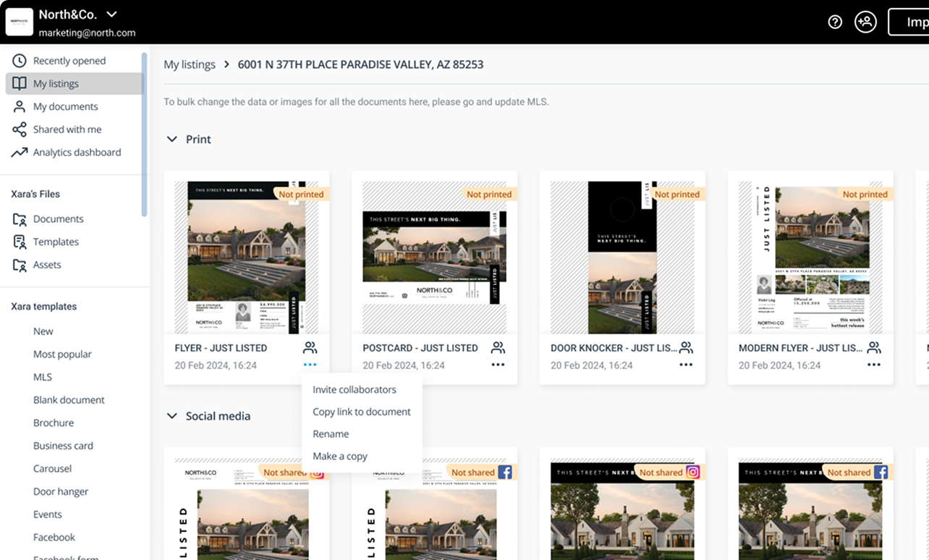Click the North&Co. logo in header

20,22
